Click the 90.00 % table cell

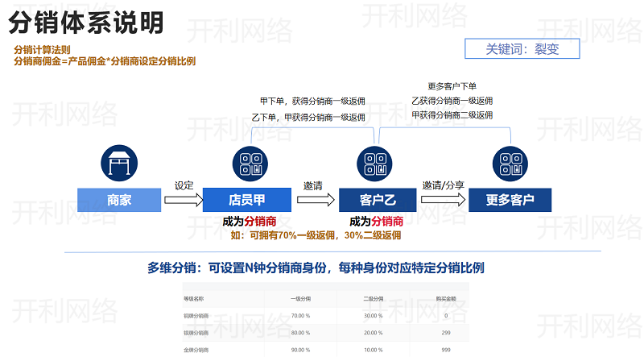coord(300,350)
